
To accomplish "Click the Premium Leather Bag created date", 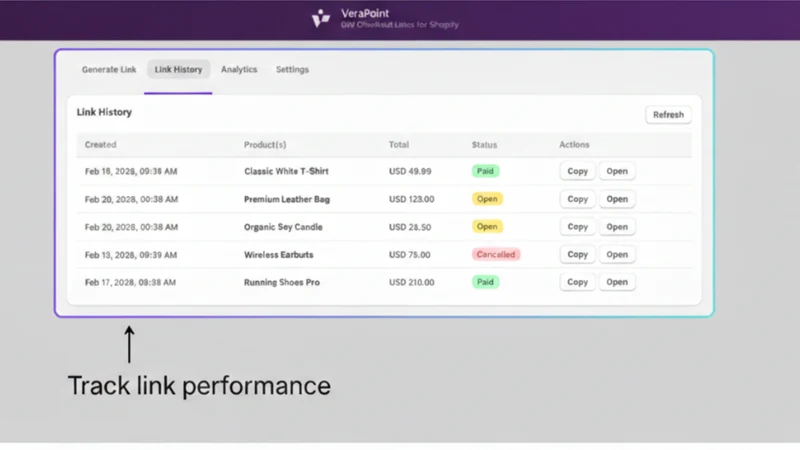I will (132, 199).
